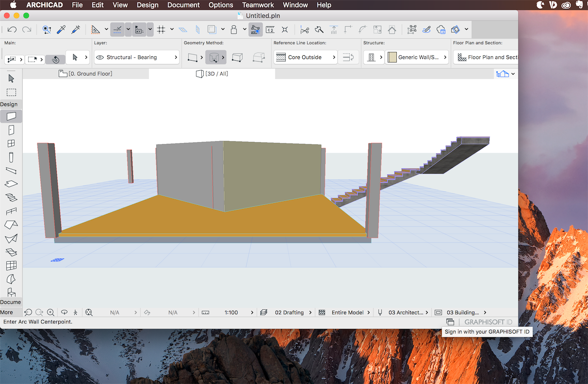Open the Design menu

[x=147, y=5]
